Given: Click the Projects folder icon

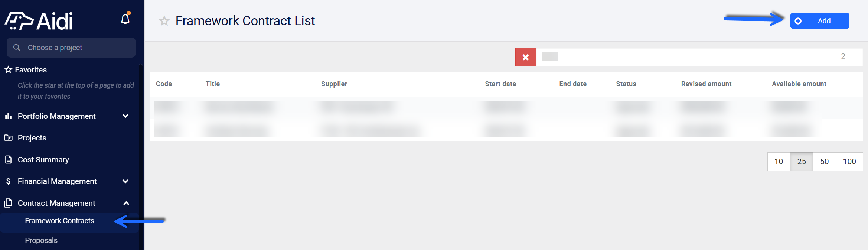Looking at the screenshot, I should click(x=8, y=138).
